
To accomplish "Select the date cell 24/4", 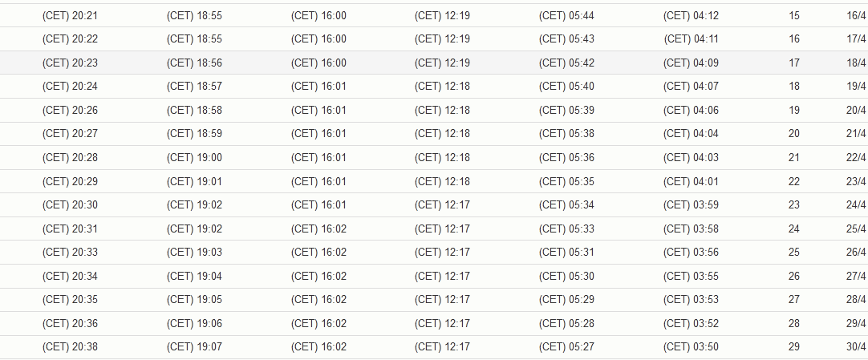I will pyautogui.click(x=856, y=205).
